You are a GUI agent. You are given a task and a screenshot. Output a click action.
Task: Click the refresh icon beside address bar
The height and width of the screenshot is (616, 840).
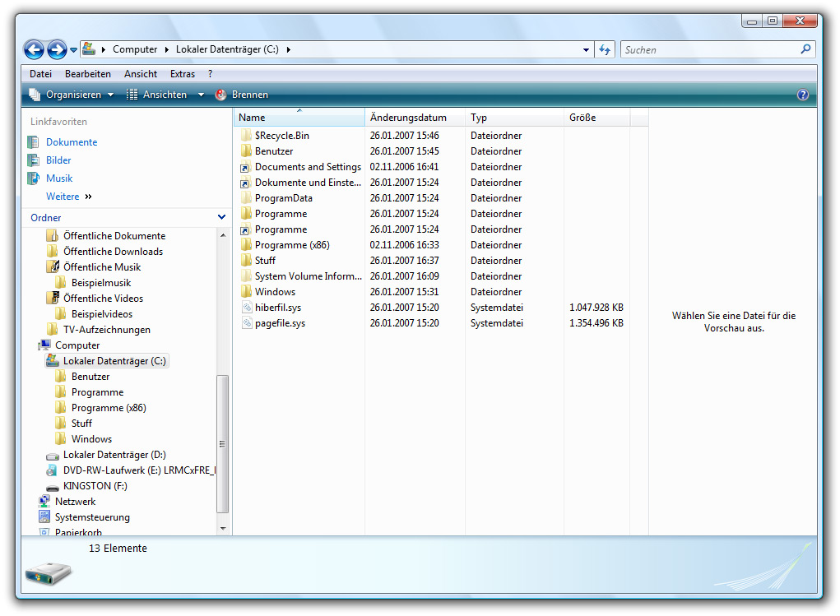(605, 50)
